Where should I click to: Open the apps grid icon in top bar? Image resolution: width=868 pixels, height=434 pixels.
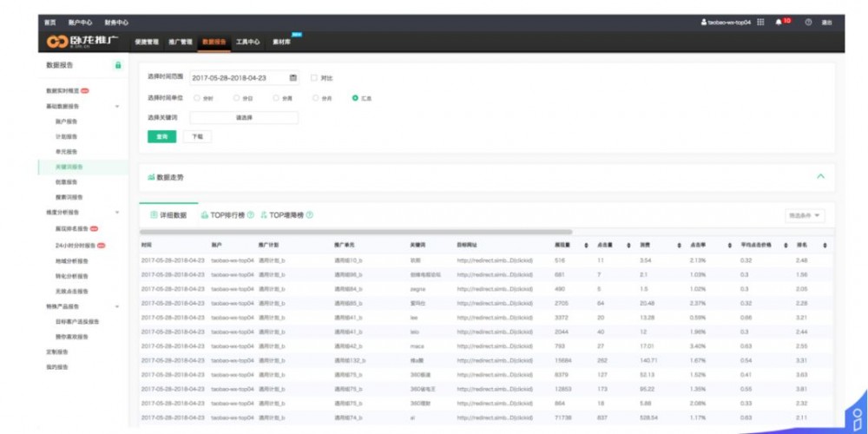760,23
